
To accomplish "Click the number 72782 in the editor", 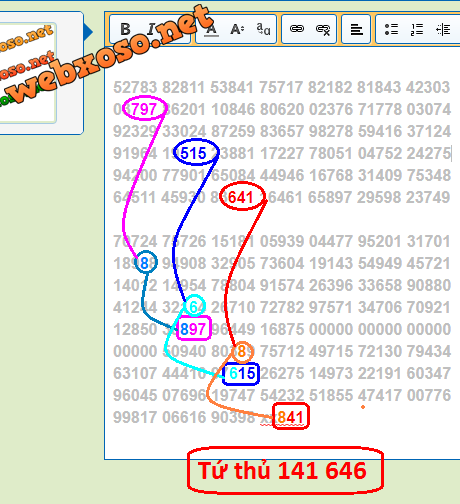I will point(282,307).
